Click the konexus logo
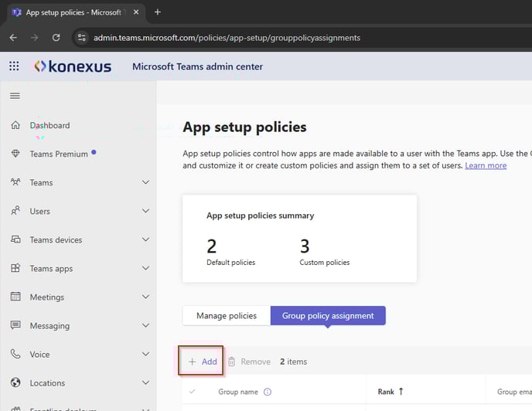Viewport: 532px width, 411px height. pyautogui.click(x=73, y=66)
